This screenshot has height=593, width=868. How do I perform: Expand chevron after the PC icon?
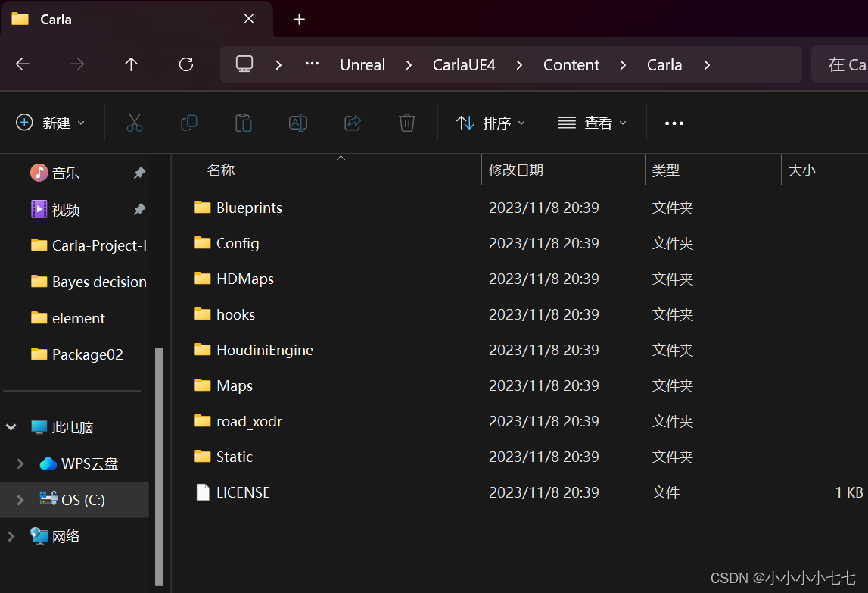pyautogui.click(x=278, y=65)
